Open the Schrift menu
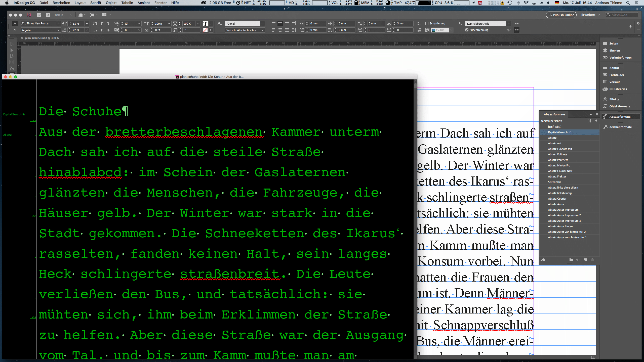Image resolution: width=644 pixels, height=362 pixels. click(96, 3)
